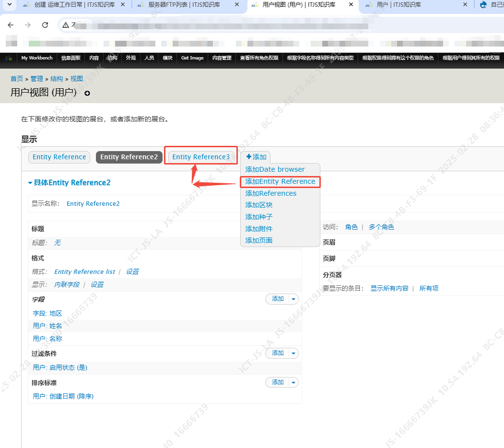Choose 添加种子 option

259,217
